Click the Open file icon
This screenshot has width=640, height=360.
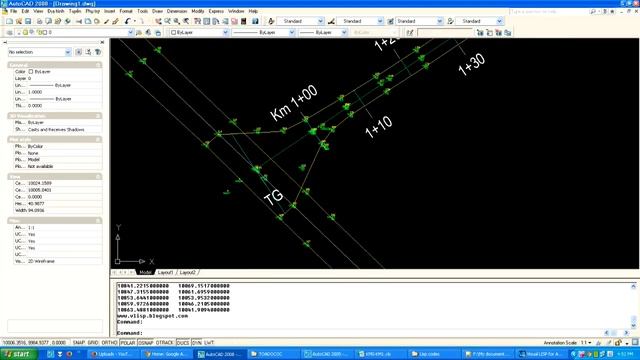click(x=19, y=21)
